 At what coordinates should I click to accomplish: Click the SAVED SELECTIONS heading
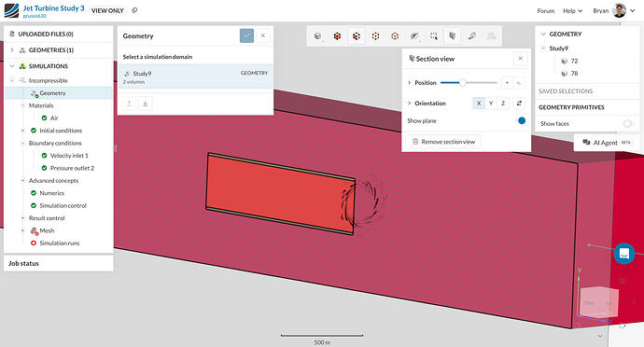[566, 91]
